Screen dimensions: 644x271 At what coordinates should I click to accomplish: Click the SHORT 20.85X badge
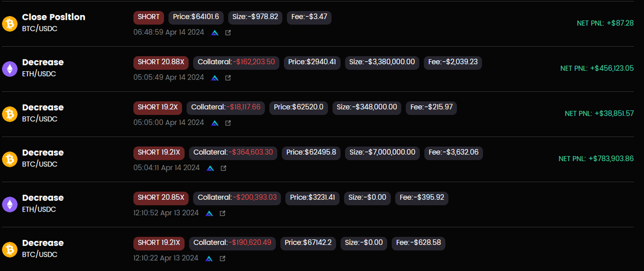click(161, 197)
